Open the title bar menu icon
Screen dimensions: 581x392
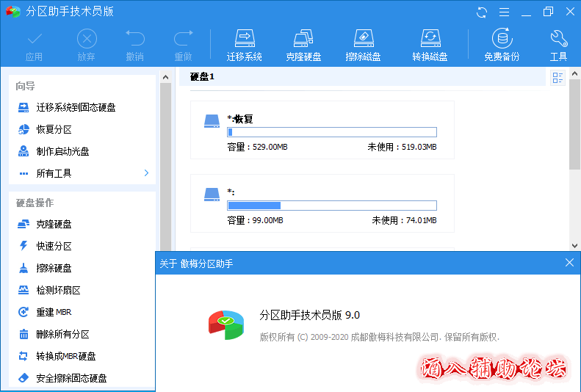[504, 12]
